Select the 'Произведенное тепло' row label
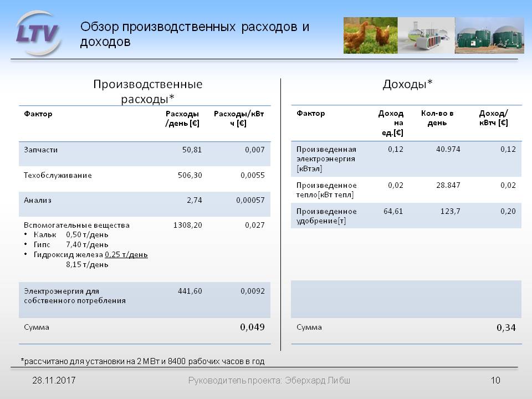Screen dimensions: 532x399 (326, 190)
